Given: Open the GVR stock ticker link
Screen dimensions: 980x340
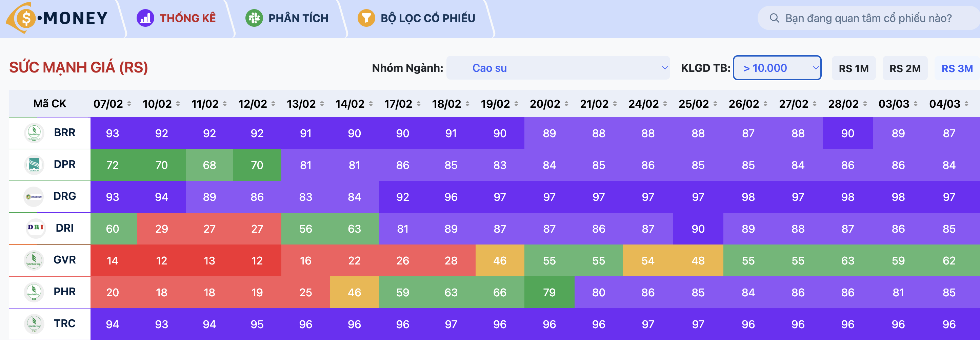Looking at the screenshot, I should pyautogui.click(x=65, y=260).
